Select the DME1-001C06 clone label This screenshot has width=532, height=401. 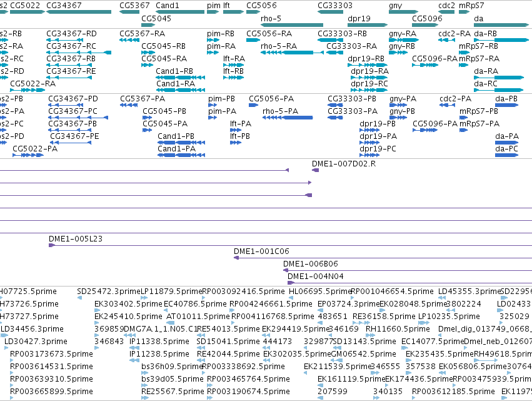[261, 251]
